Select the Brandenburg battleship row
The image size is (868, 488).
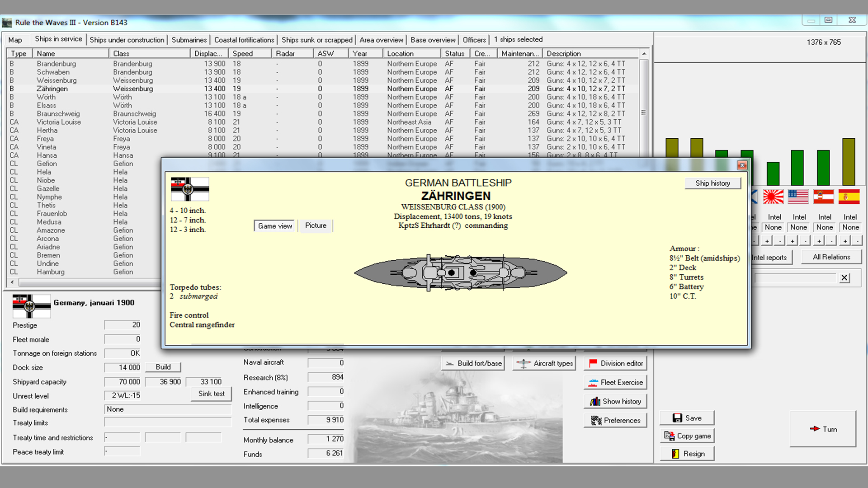tap(323, 64)
